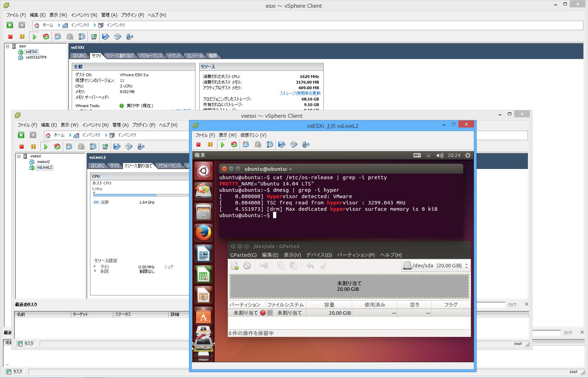
Task: Take a snapshot from the vsLiveL2 console toolbar
Action: (x=246, y=144)
